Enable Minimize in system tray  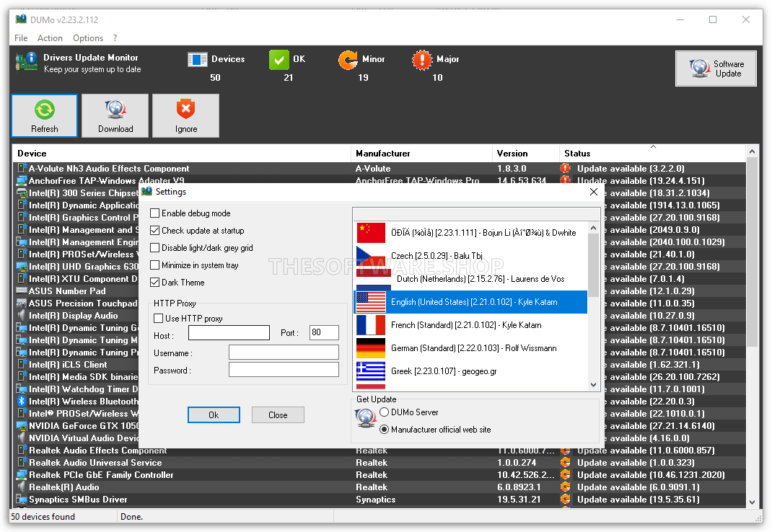(x=155, y=265)
